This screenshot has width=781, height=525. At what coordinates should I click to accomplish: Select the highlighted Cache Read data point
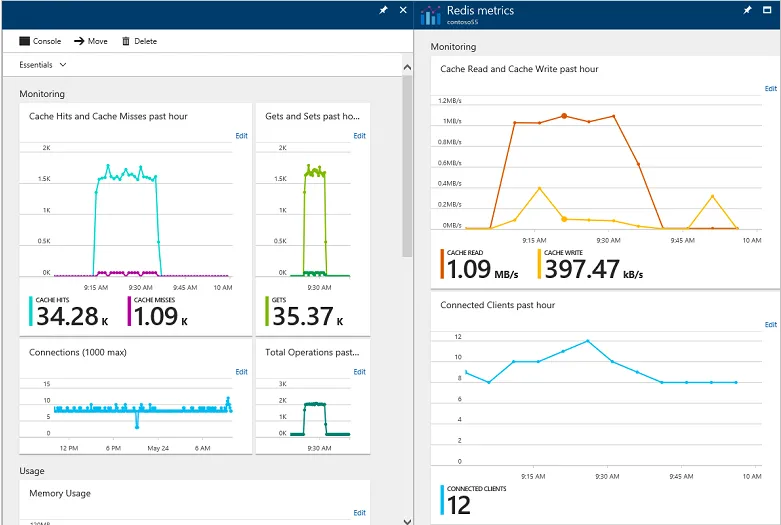pyautogui.click(x=564, y=116)
